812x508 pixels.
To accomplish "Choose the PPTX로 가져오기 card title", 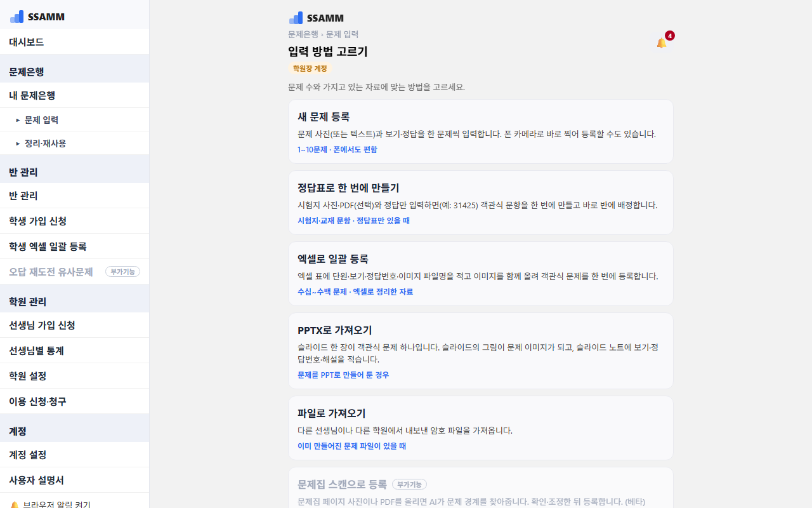I will 335,330.
